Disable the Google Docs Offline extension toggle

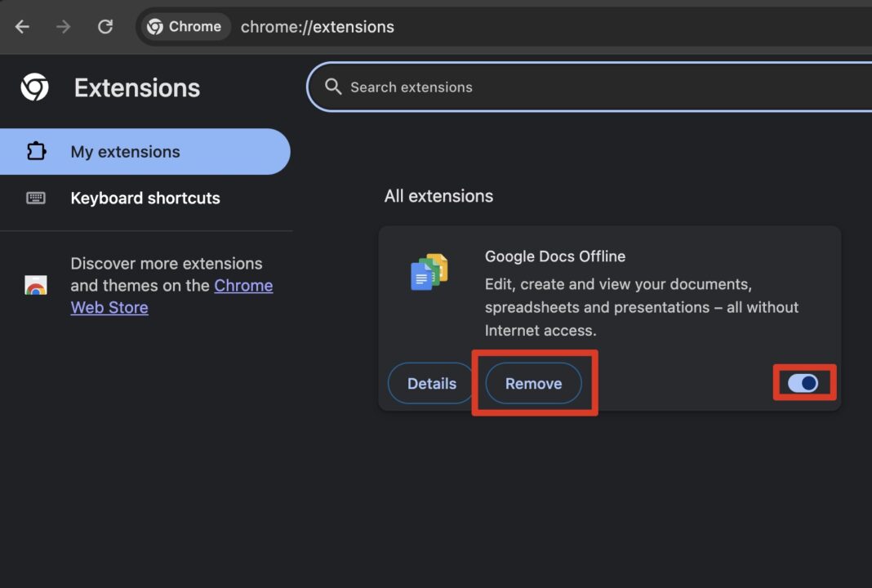click(804, 382)
